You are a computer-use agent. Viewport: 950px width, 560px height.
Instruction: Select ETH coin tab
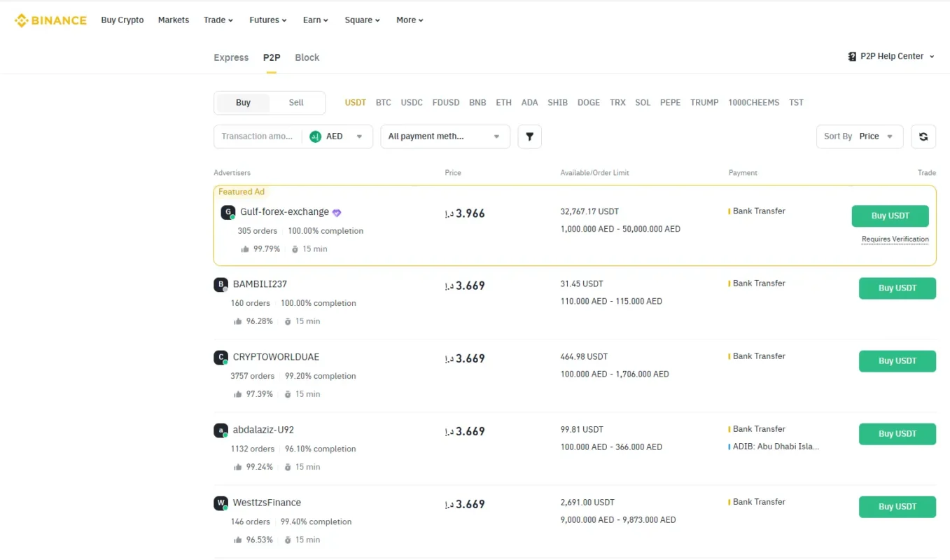(504, 103)
